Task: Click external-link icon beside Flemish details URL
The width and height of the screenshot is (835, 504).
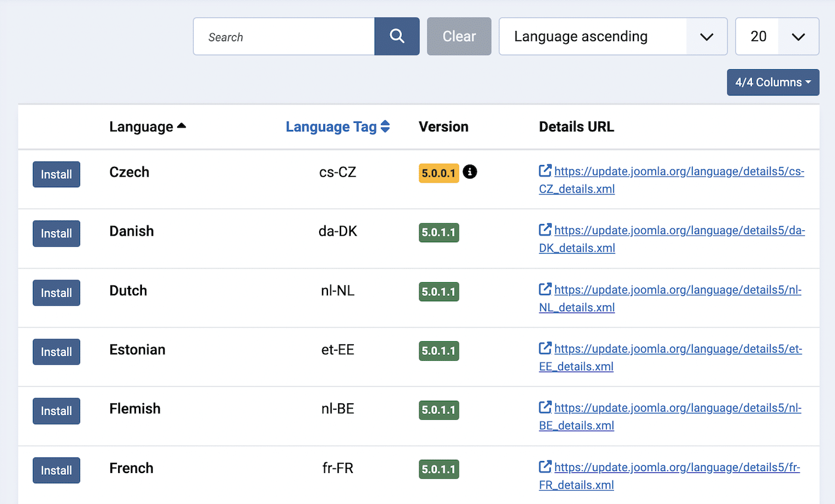Action: click(545, 407)
